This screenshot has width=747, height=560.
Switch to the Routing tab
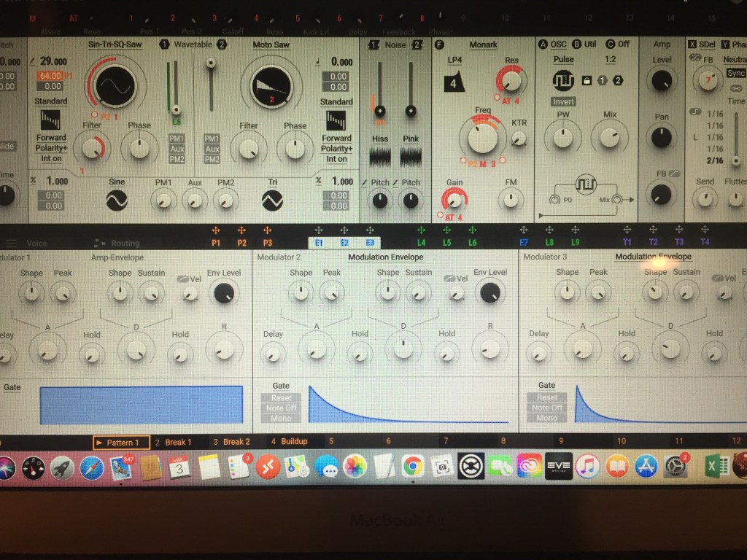point(124,244)
